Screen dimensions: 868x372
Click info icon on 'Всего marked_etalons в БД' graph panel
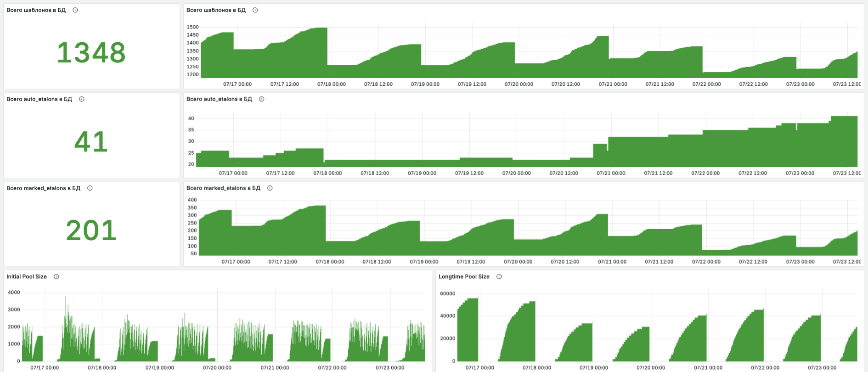click(270, 188)
